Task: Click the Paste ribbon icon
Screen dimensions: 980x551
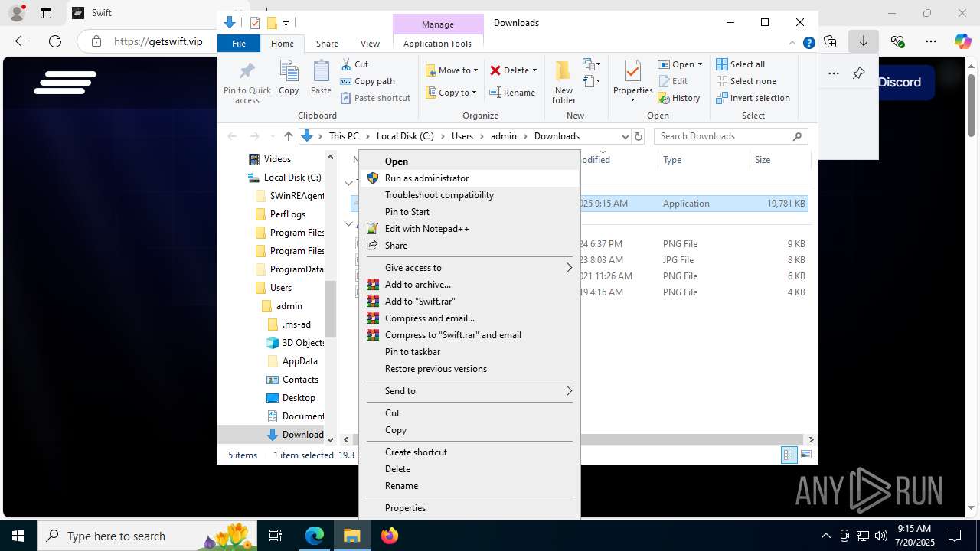Action: tap(321, 78)
